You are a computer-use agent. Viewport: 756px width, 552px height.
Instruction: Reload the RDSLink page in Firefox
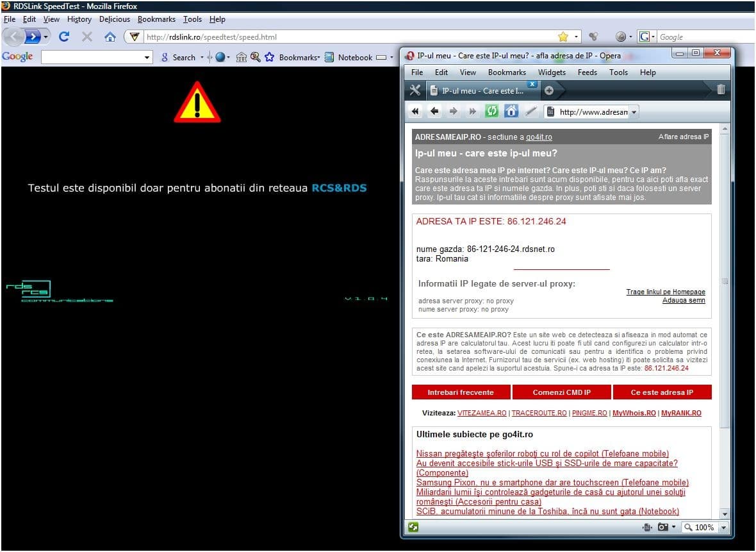point(63,36)
